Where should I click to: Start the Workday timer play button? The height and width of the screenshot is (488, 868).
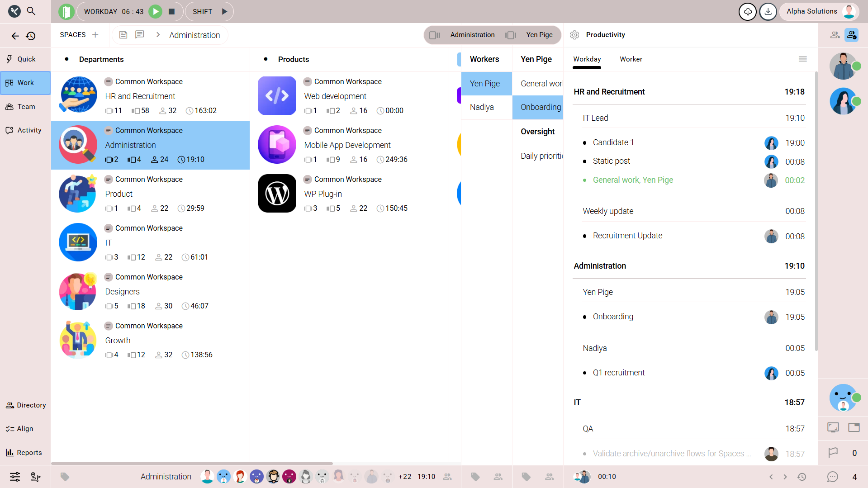156,12
